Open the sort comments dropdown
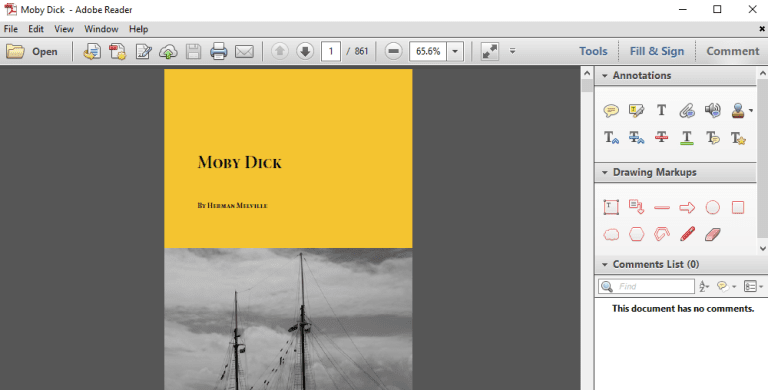This screenshot has width=768, height=390. coord(704,287)
